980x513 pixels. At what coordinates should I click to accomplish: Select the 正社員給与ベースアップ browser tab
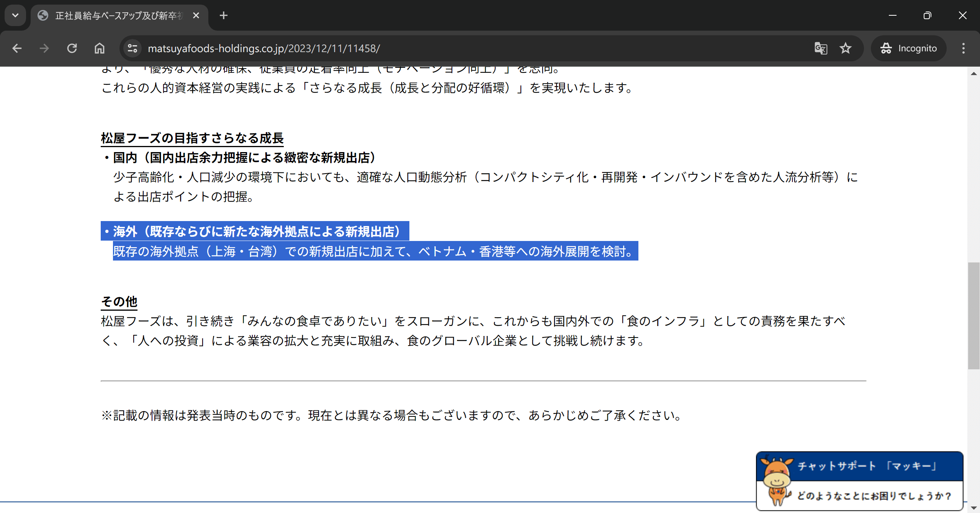[x=119, y=16]
